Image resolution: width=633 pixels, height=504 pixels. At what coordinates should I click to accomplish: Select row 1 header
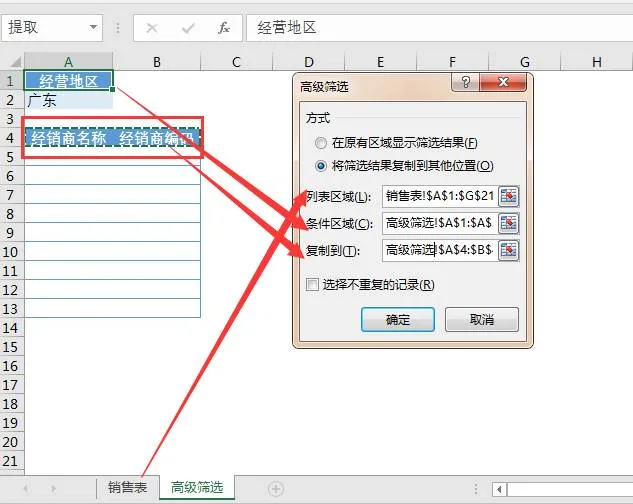[12, 81]
